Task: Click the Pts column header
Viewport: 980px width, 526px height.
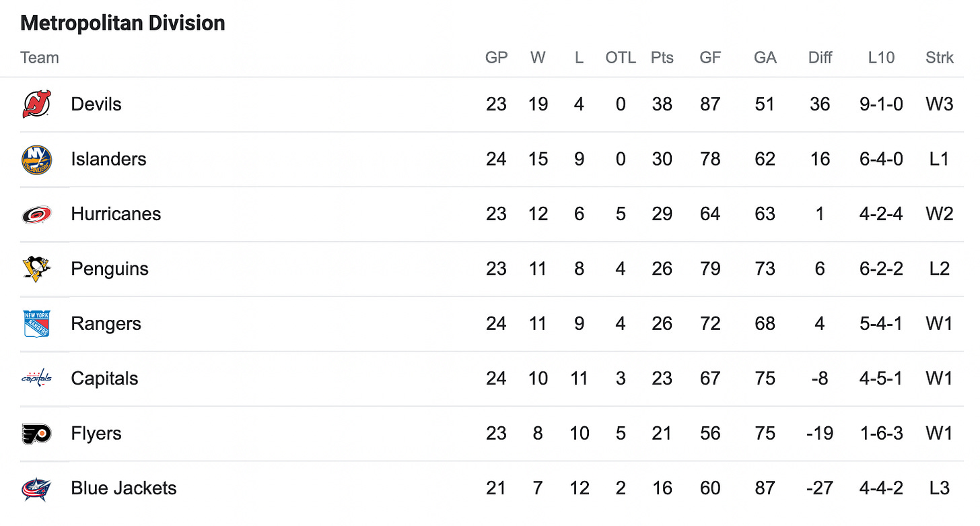Action: pyautogui.click(x=662, y=58)
